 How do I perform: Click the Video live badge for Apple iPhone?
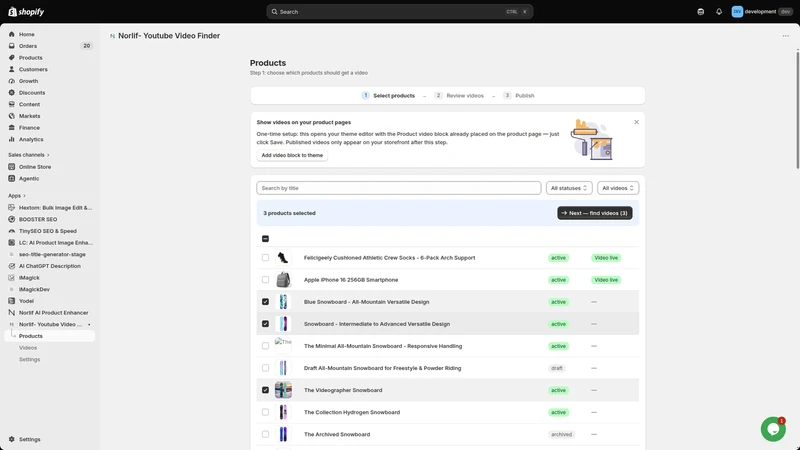click(606, 280)
